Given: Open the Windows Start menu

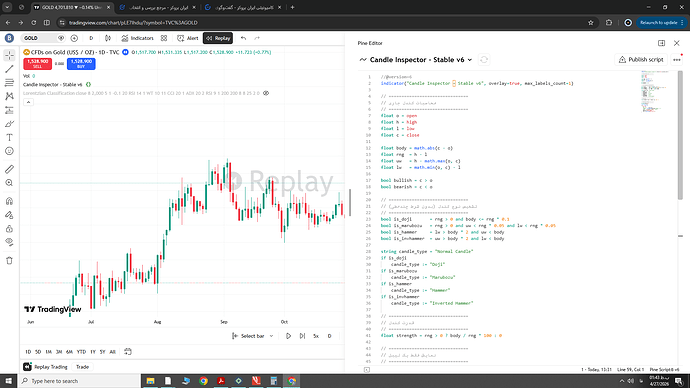Looking at the screenshot, I should (x=9, y=381).
